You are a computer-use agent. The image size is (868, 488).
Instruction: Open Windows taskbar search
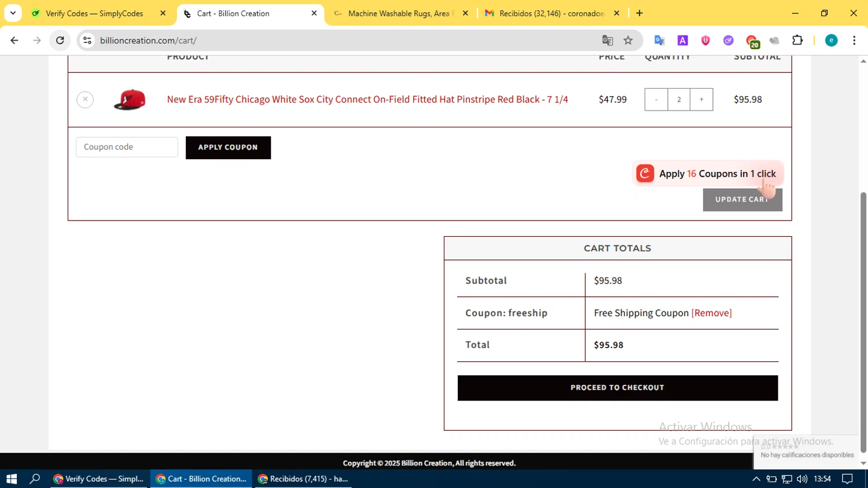(35, 479)
